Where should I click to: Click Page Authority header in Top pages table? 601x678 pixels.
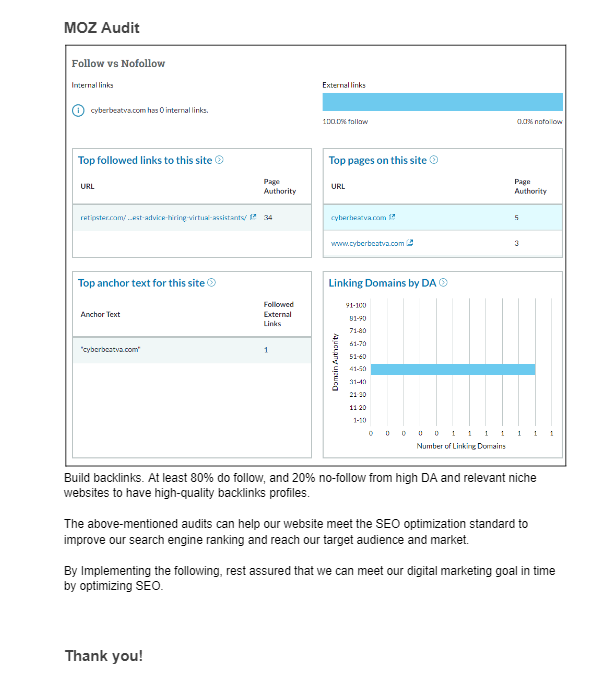530,186
